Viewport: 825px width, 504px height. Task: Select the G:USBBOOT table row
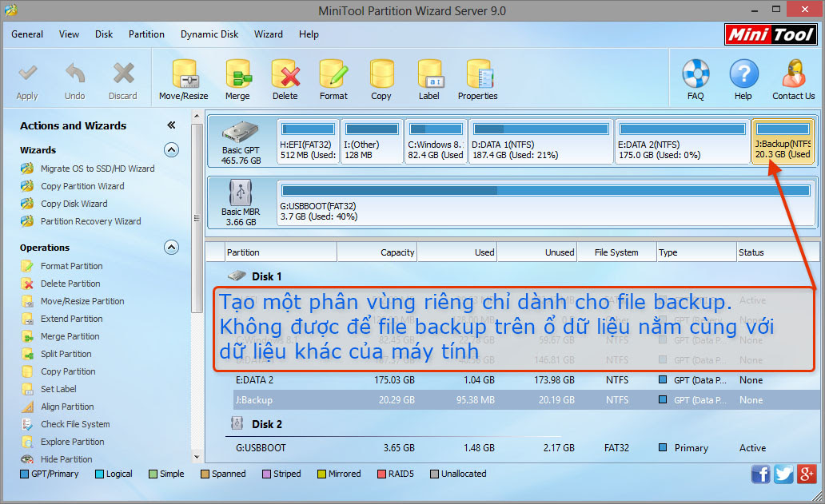coord(526,448)
